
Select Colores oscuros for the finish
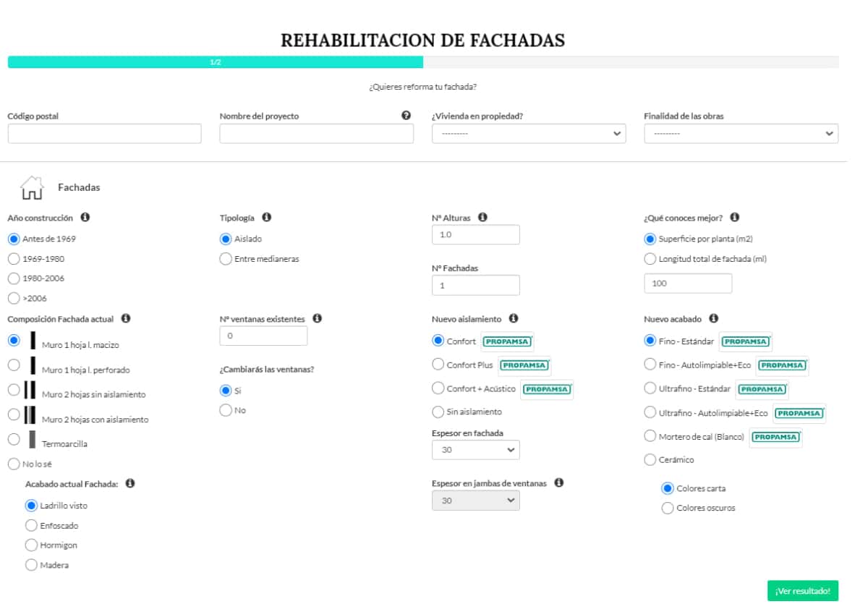[666, 508]
